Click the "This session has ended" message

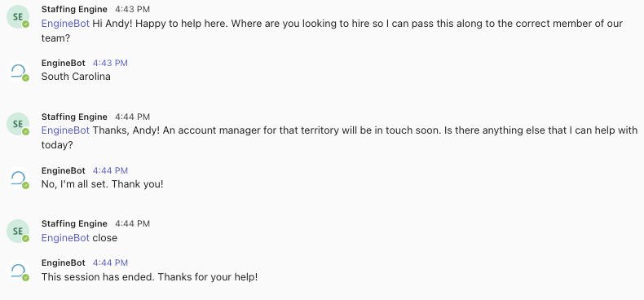[149, 277]
